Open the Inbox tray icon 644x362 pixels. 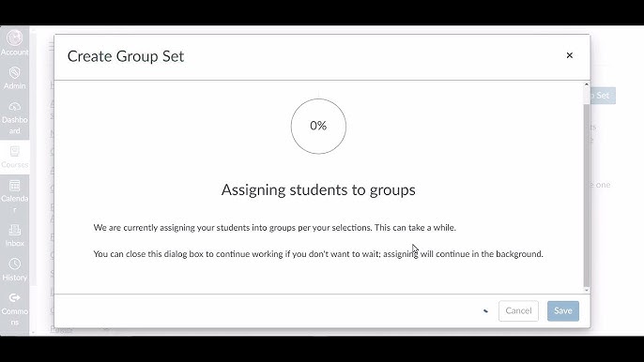click(14, 231)
